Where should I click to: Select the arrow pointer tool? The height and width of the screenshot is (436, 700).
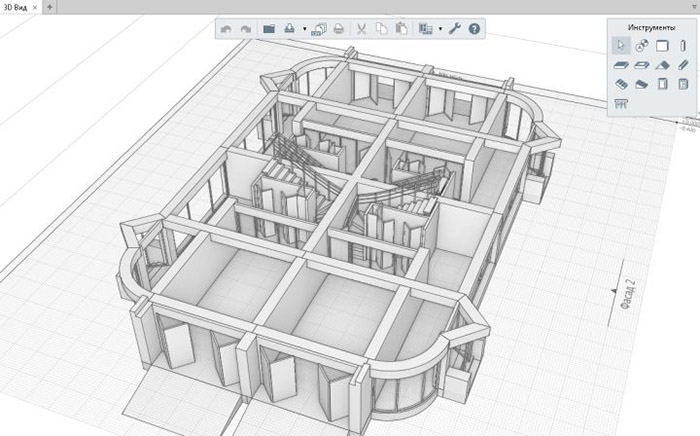tap(620, 45)
